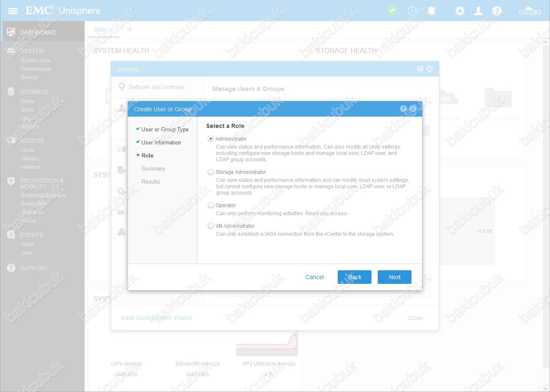Select the Role wizard step
The height and width of the screenshot is (392, 550).
pyautogui.click(x=147, y=155)
